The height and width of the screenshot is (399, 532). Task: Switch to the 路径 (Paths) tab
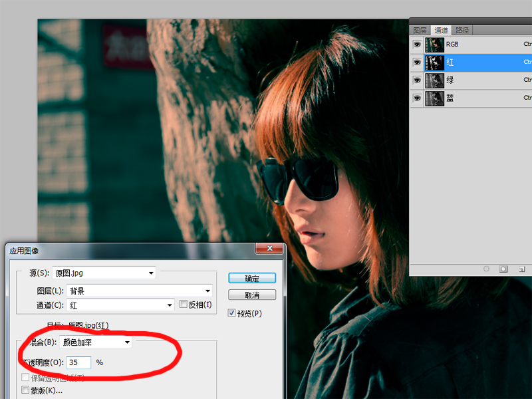[x=461, y=31]
